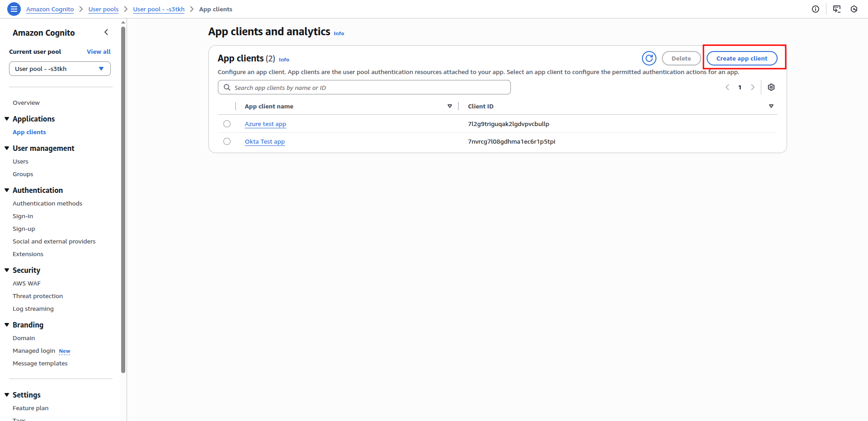The width and height of the screenshot is (868, 421).
Task: Open Feature plan in sidebar
Action: point(31,408)
